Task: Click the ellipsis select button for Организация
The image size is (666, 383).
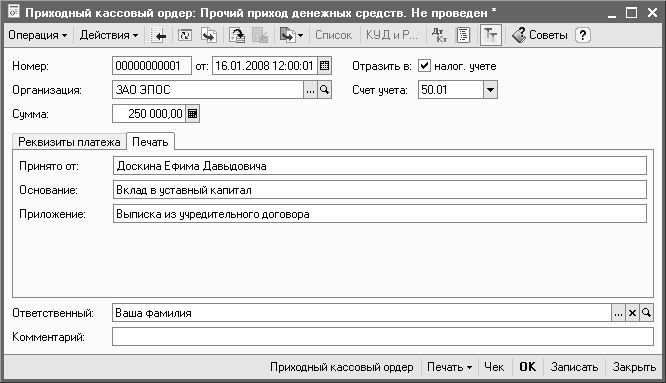Action: pos(310,90)
